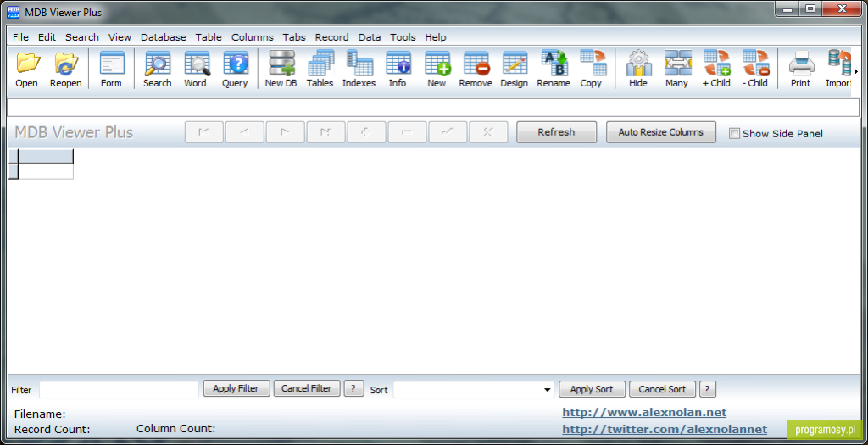Open the Columns menu
The image size is (868, 445).
point(253,37)
